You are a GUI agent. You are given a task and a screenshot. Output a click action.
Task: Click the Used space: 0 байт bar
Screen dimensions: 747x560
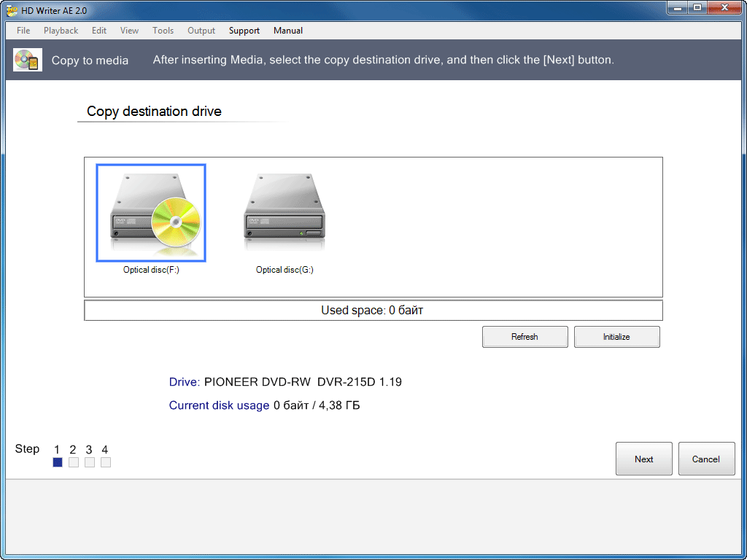point(373,311)
